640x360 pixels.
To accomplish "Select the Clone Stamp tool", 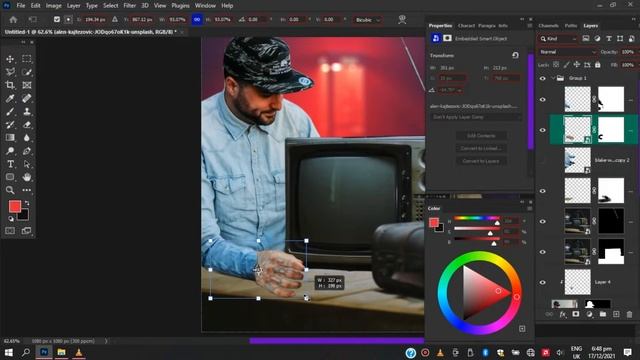I will click(27, 111).
